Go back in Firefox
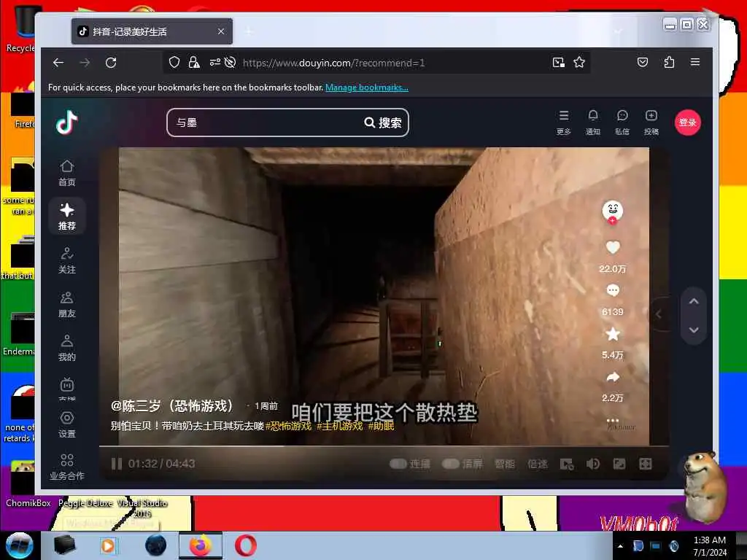 (x=58, y=63)
